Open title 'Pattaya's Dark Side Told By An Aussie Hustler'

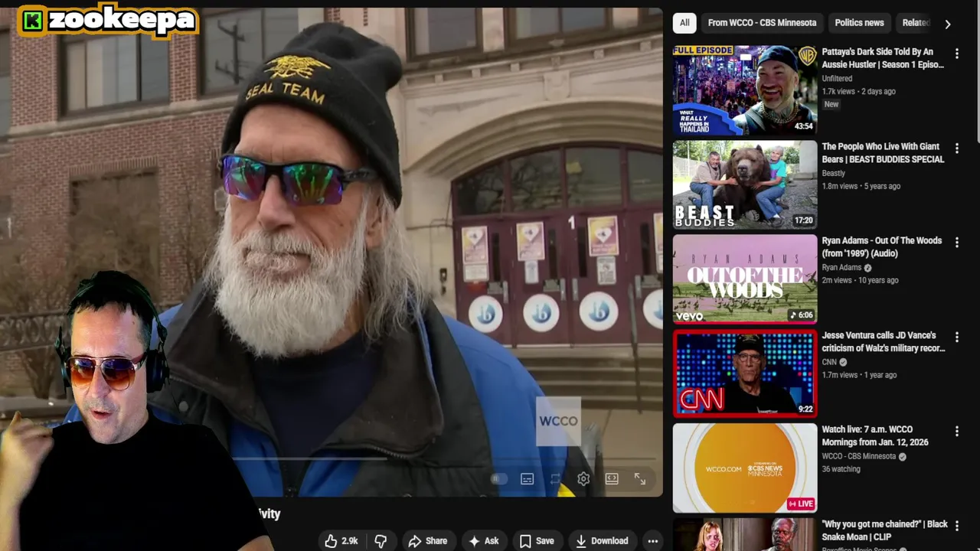click(883, 58)
